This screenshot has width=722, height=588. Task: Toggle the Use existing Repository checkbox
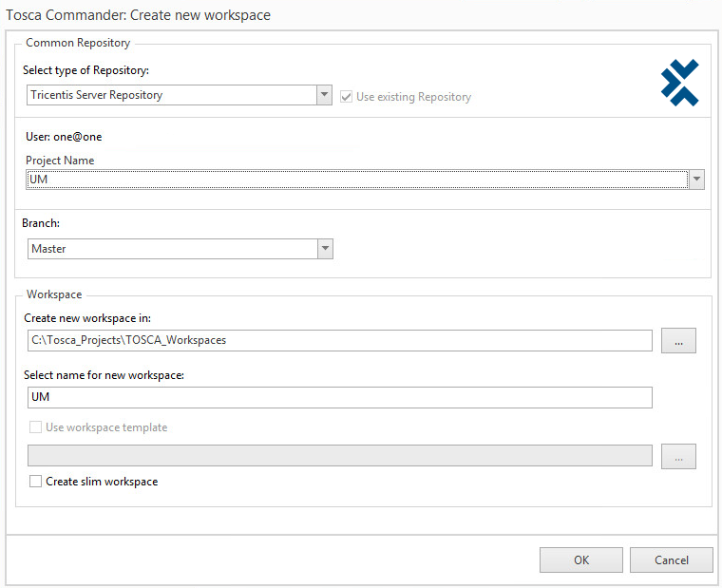(x=347, y=97)
